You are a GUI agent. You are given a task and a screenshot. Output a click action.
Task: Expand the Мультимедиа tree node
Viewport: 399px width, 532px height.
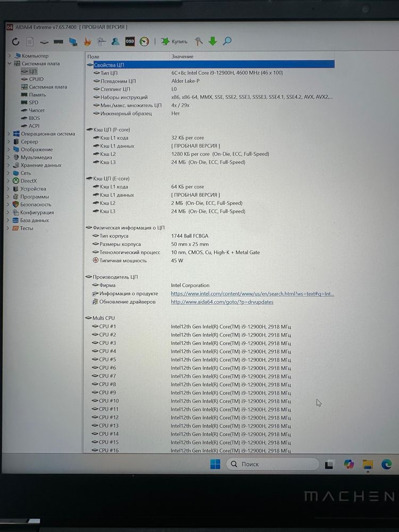[9, 157]
